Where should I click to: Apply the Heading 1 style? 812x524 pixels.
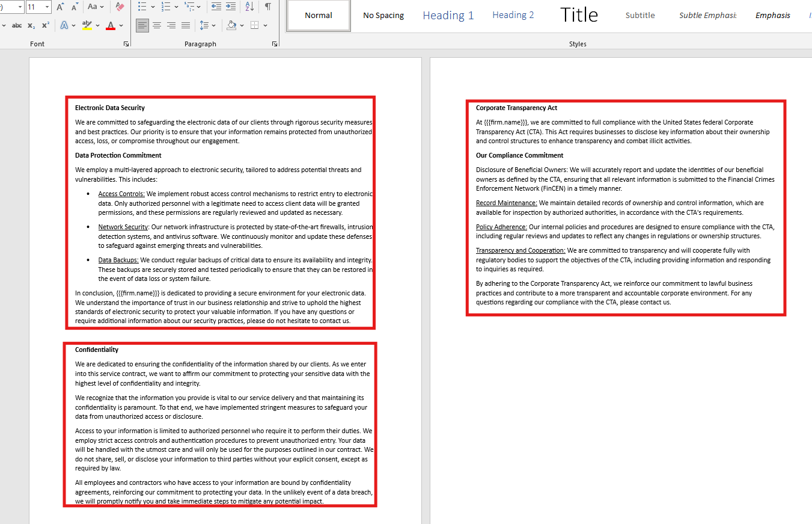(x=448, y=15)
